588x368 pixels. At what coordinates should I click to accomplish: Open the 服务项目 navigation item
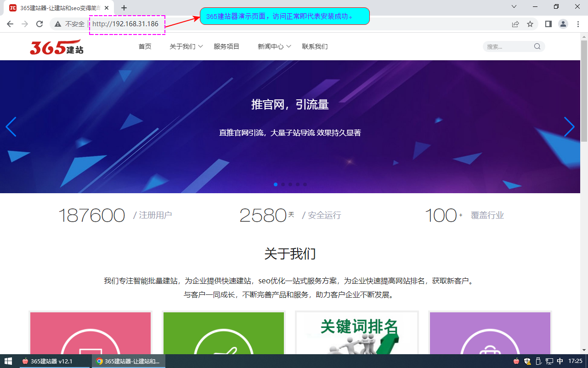click(226, 46)
